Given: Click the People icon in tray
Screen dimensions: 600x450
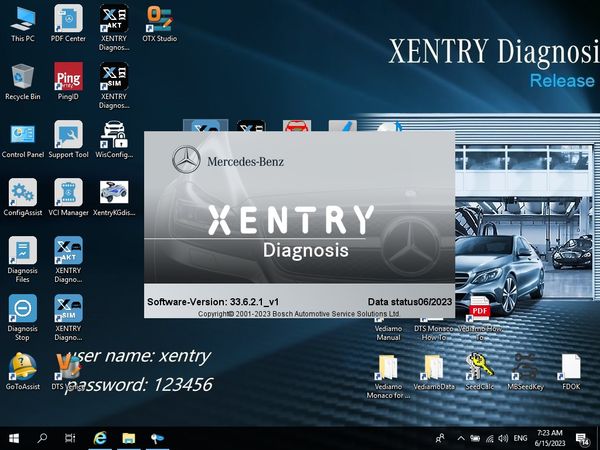Looking at the screenshot, I should coord(440,439).
